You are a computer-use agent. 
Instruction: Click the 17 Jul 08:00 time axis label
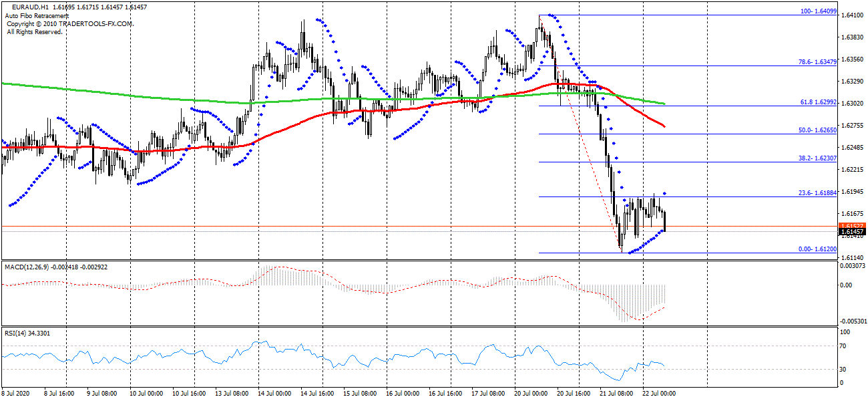click(x=489, y=394)
